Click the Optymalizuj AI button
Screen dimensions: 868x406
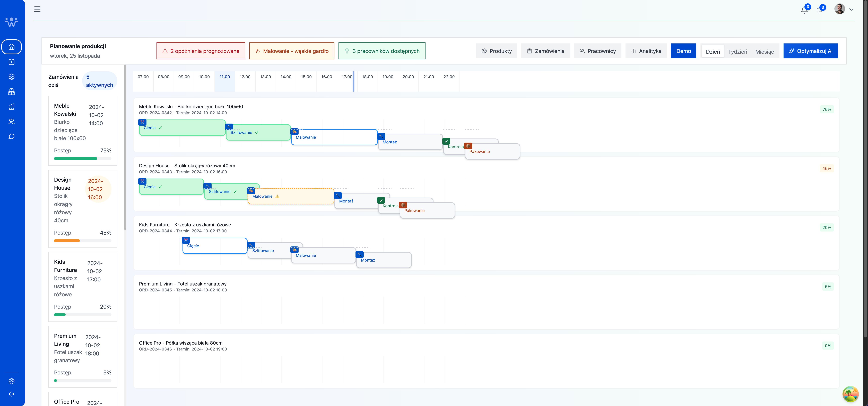coord(810,51)
